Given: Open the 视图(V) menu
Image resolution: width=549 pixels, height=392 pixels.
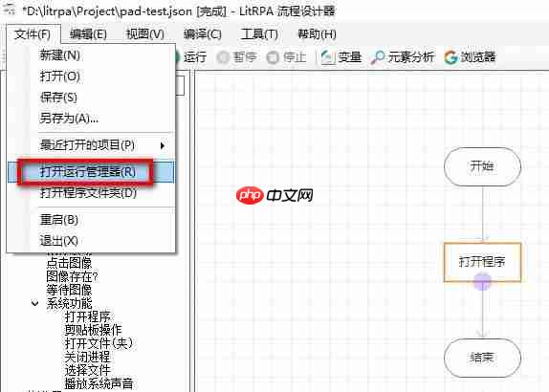Looking at the screenshot, I should [145, 34].
